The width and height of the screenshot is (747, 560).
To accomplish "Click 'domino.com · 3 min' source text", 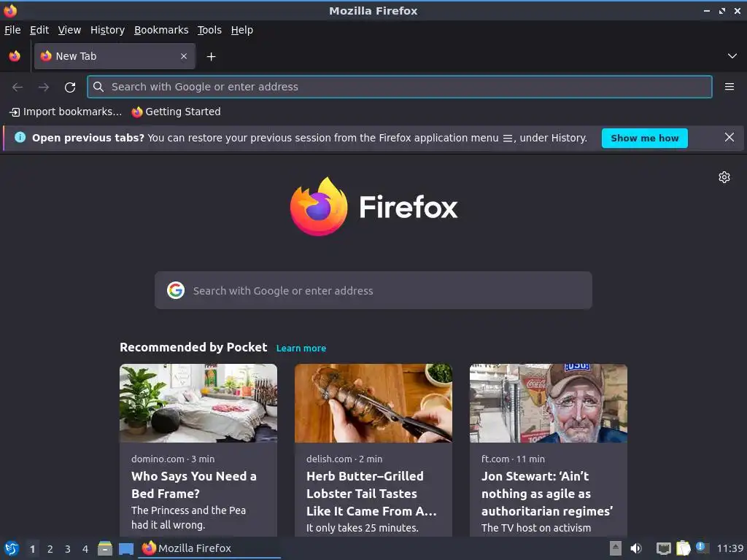I will click(173, 459).
